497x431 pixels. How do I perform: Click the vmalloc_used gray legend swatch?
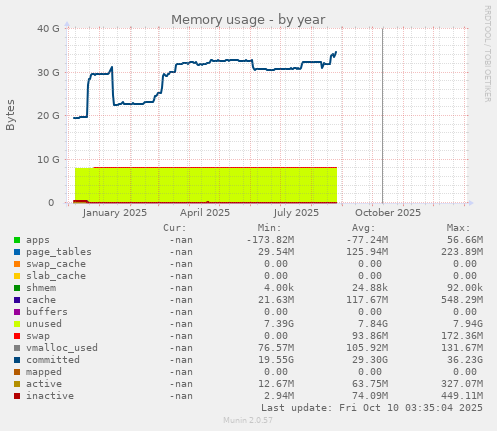(17, 348)
